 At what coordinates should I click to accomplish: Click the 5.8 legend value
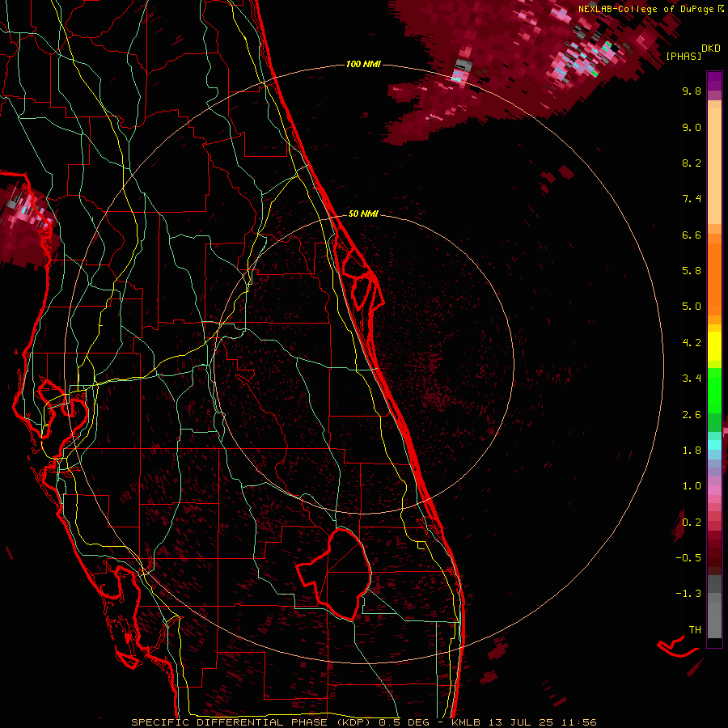pyautogui.click(x=692, y=271)
